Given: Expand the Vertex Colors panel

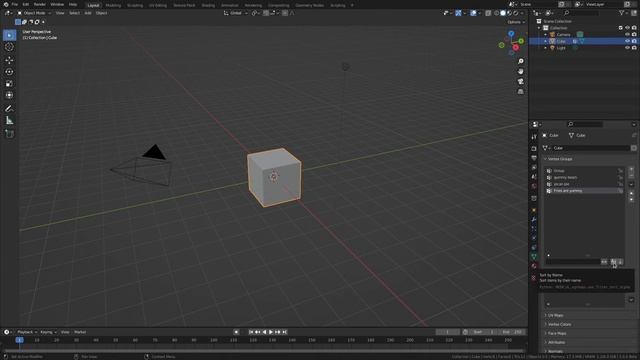Looking at the screenshot, I should (x=559, y=324).
